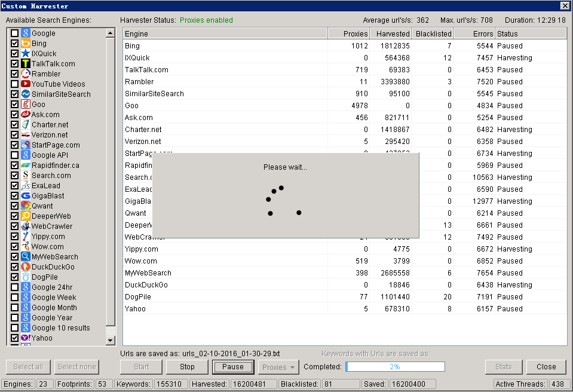This screenshot has height=392, width=573.
Task: Click the WebCrawler icon
Action: pos(25,226)
